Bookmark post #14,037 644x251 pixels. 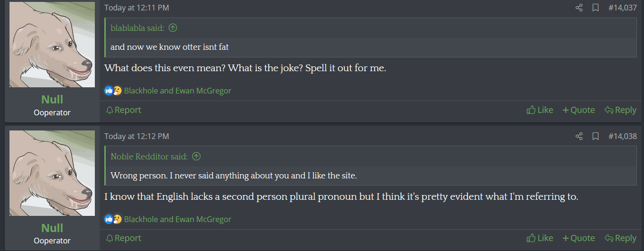coord(596,8)
